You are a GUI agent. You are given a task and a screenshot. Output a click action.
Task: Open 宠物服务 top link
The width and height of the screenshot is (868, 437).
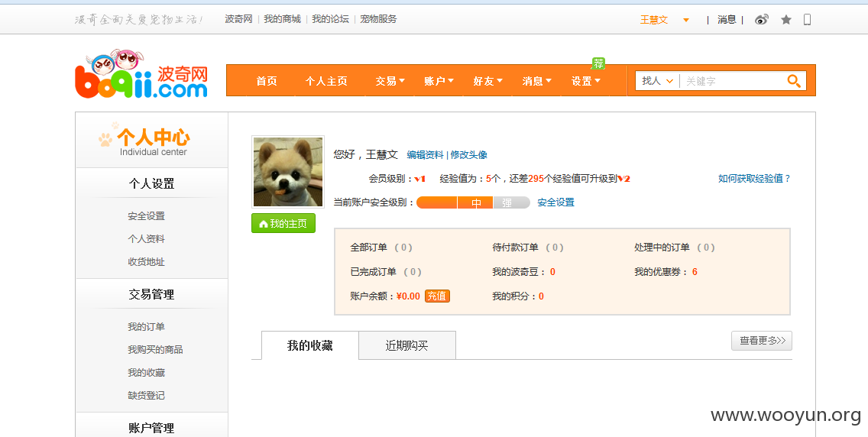click(379, 19)
